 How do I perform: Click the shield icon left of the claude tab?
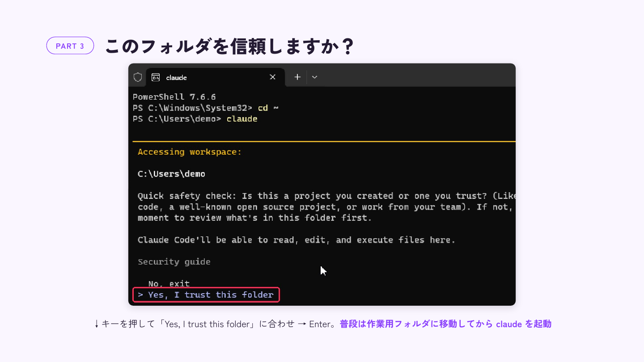click(x=138, y=77)
